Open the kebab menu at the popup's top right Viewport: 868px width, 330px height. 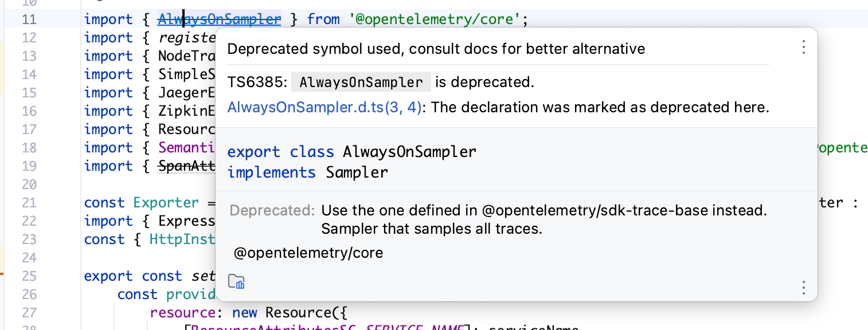click(803, 48)
